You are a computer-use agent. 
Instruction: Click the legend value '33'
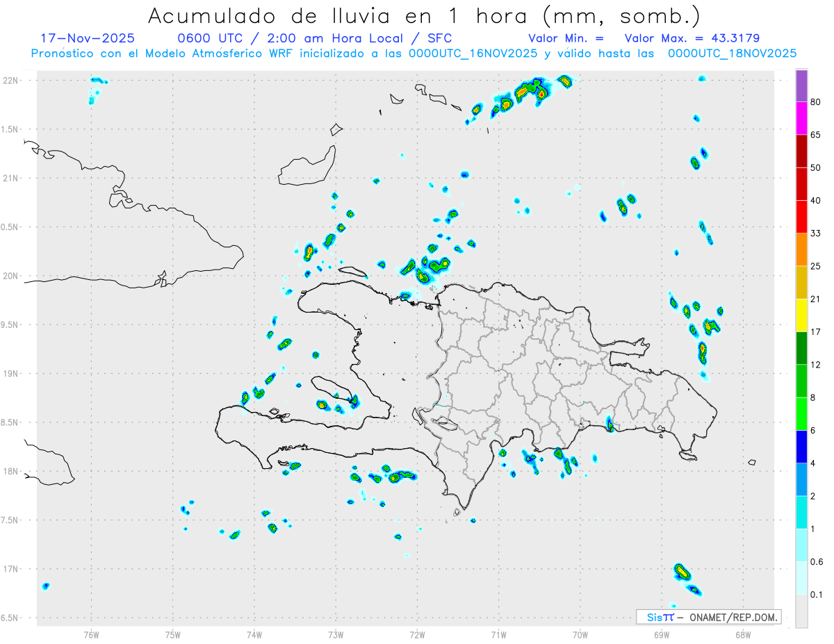click(x=816, y=233)
